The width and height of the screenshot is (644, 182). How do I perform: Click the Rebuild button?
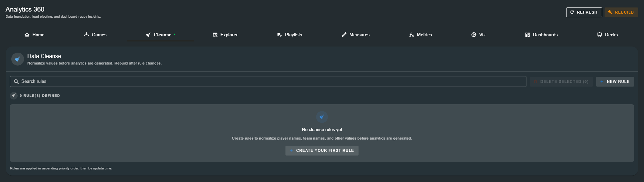tap(621, 12)
